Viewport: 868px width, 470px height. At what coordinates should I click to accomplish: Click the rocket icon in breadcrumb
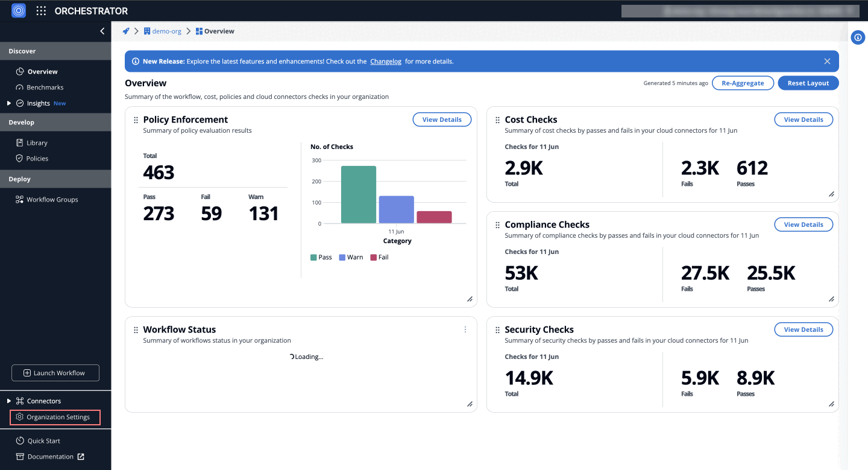coord(126,31)
